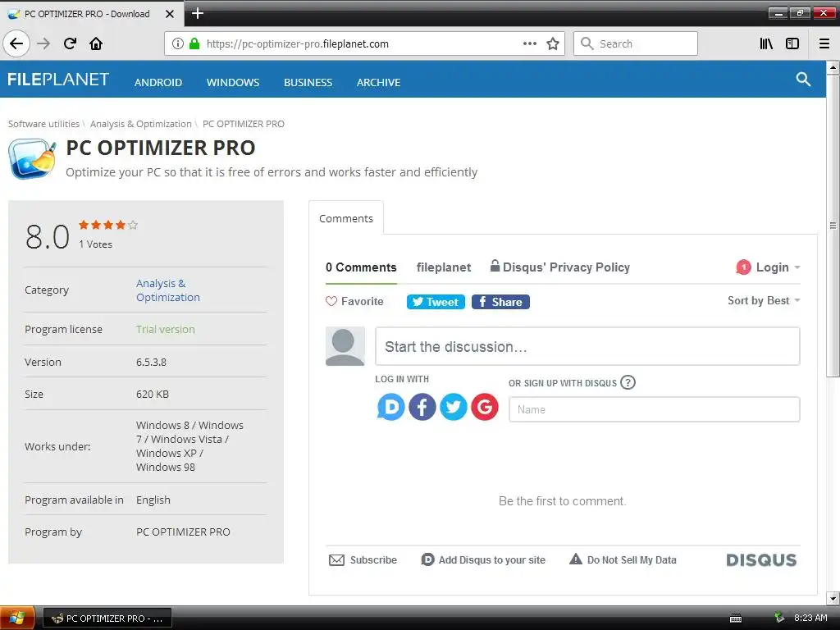Click the FILEPLANET logo
Image resolution: width=840 pixels, height=630 pixels.
(x=58, y=80)
